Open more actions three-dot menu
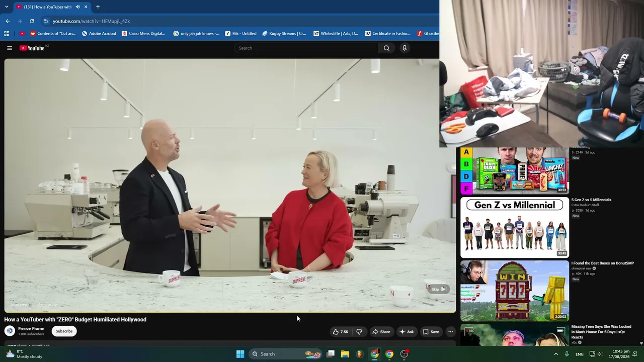The image size is (644, 362). 451,332
